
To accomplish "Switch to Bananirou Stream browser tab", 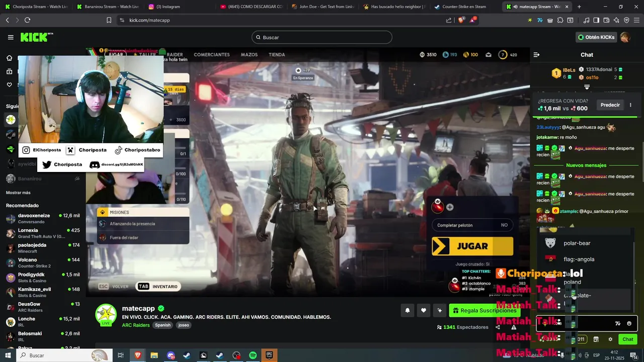I will [108, 7].
